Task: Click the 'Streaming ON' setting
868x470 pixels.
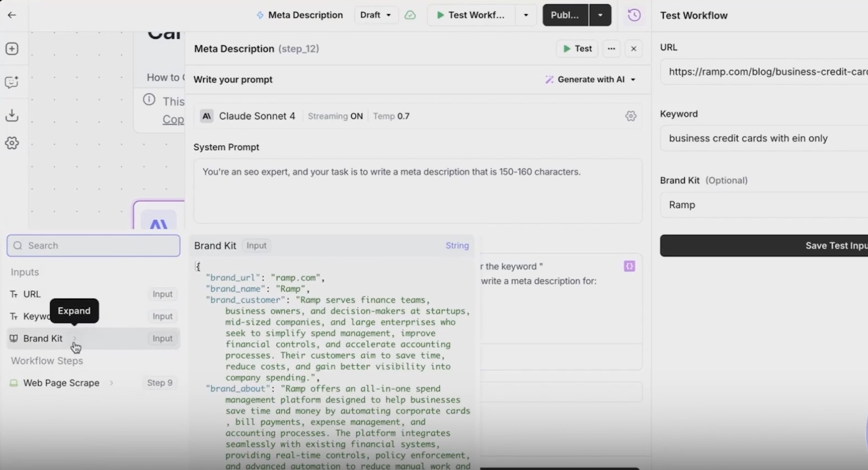Action: click(x=335, y=116)
